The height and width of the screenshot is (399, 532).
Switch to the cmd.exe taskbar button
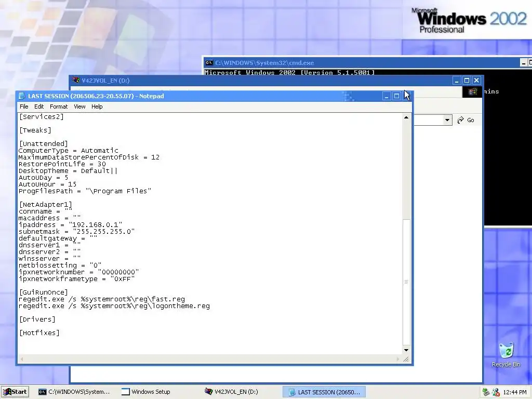74,392
